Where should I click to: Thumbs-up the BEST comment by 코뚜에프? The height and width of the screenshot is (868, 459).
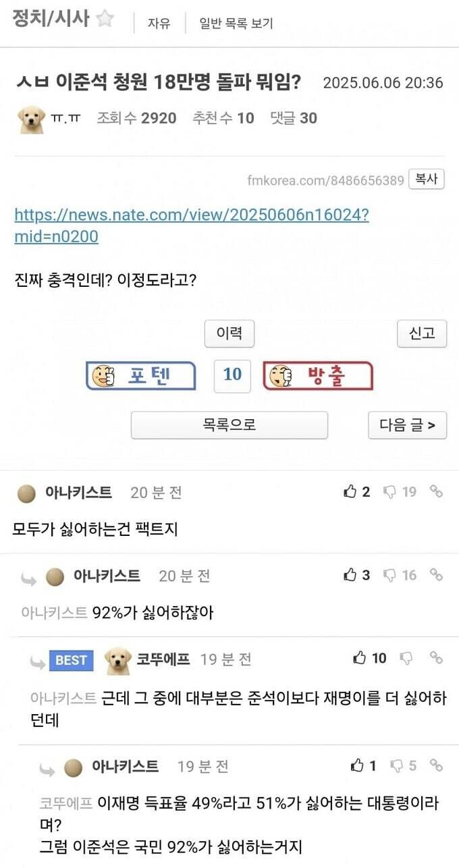click(369, 658)
